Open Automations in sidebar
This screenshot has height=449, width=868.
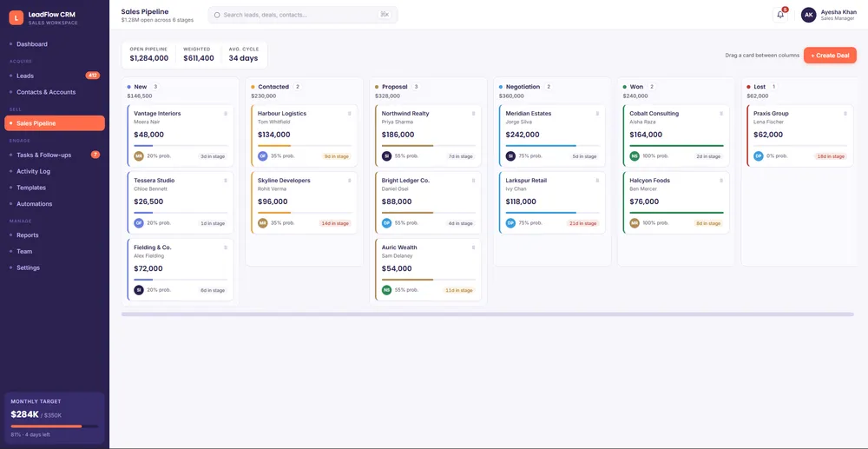coord(54,204)
